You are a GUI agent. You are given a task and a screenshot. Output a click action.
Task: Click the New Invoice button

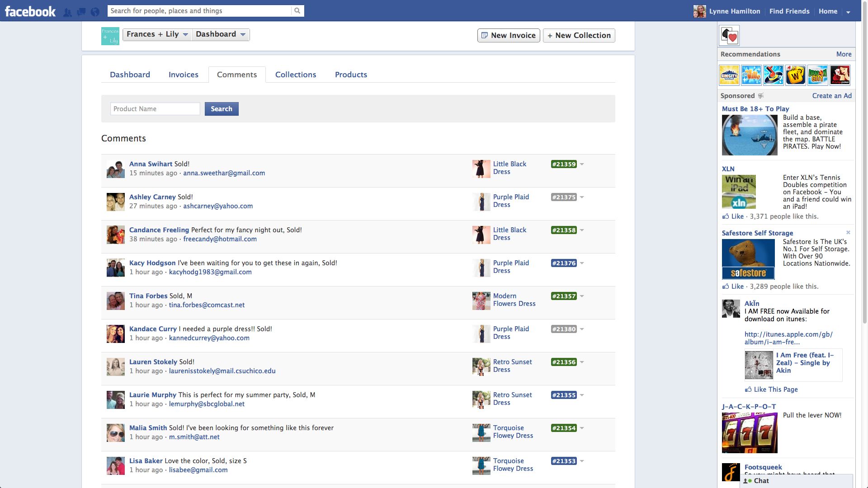(509, 35)
